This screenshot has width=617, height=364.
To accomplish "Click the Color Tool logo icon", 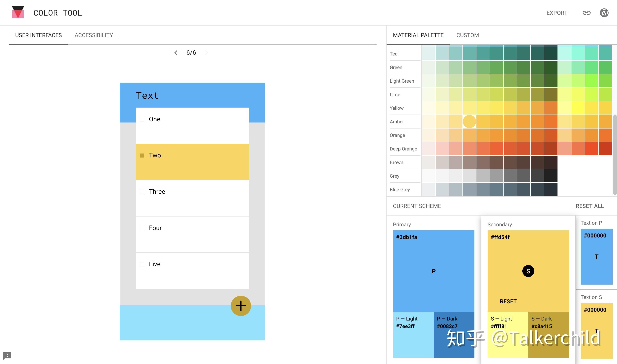I will (18, 12).
